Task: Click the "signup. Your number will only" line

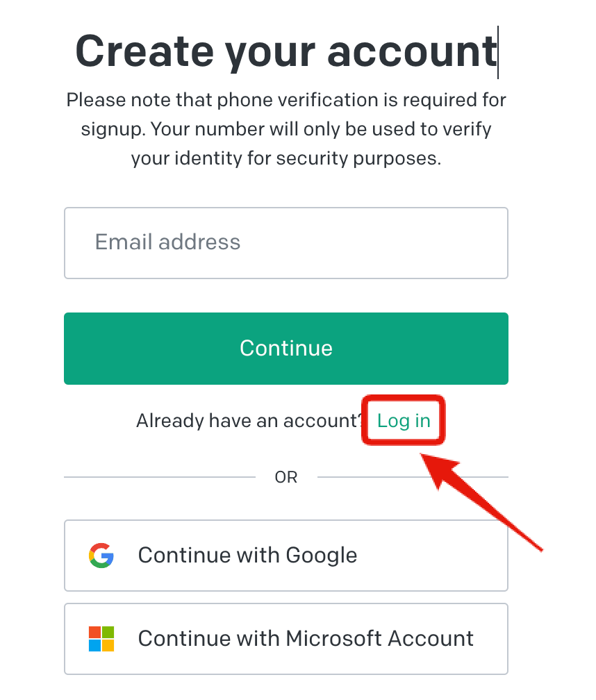Action: (x=286, y=129)
